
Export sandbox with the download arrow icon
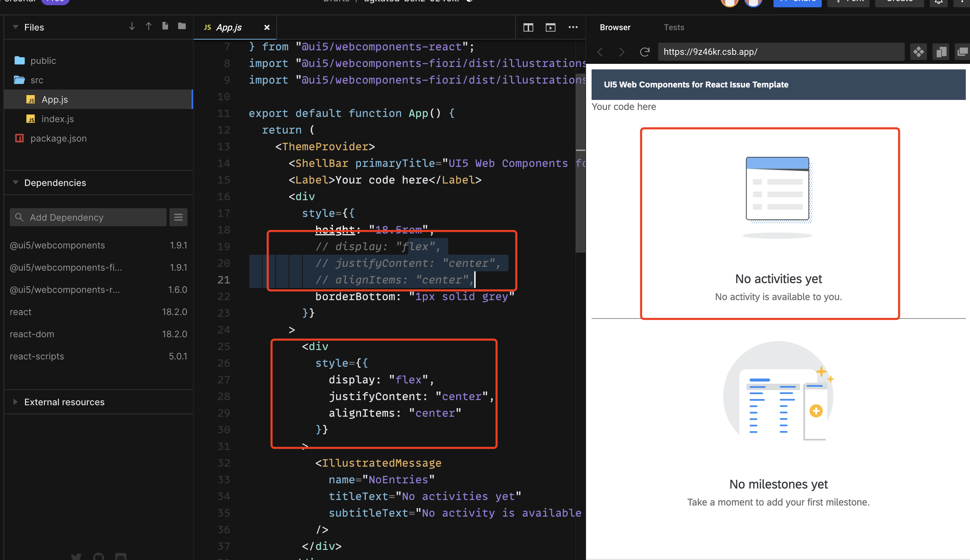coord(132,26)
